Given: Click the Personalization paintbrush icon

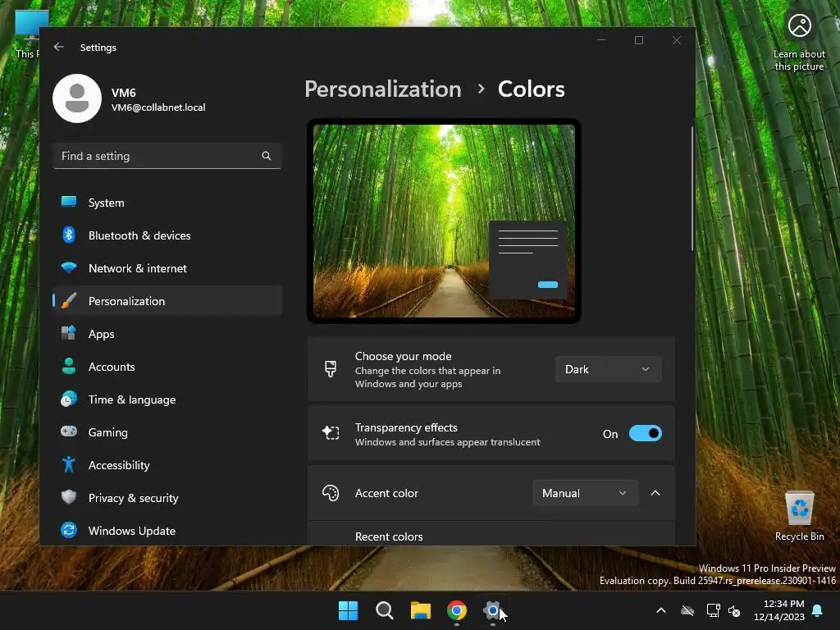Looking at the screenshot, I should (x=69, y=300).
